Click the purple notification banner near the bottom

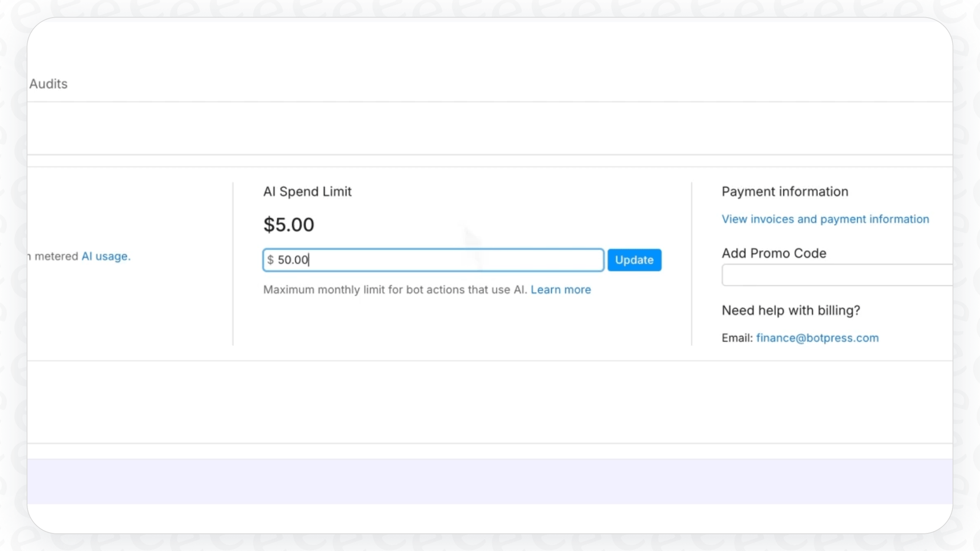[x=490, y=481]
